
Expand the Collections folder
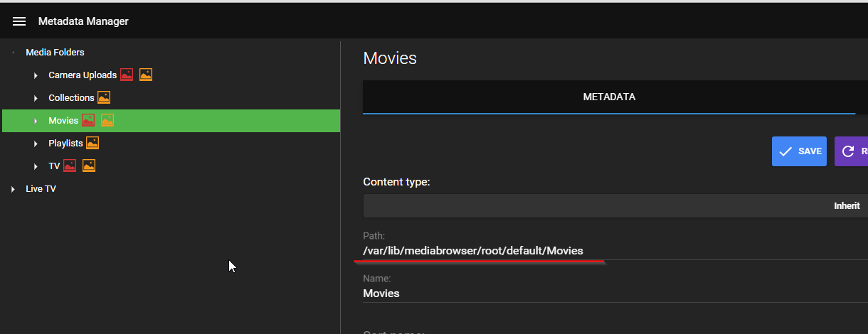36,98
